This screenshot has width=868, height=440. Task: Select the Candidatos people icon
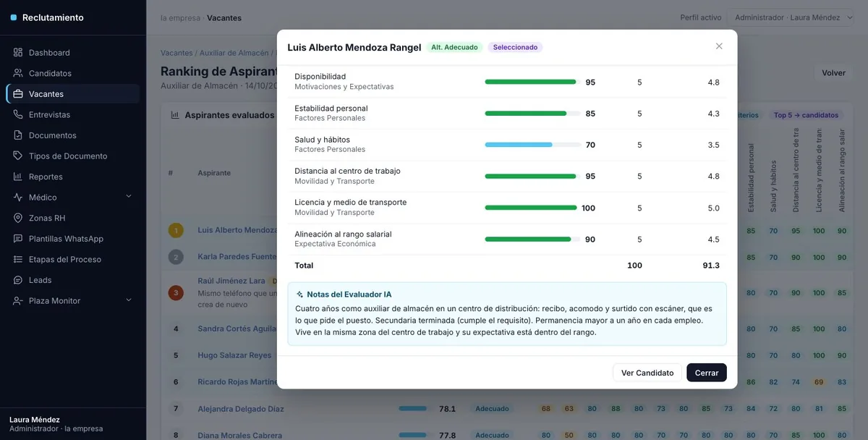[x=18, y=73]
